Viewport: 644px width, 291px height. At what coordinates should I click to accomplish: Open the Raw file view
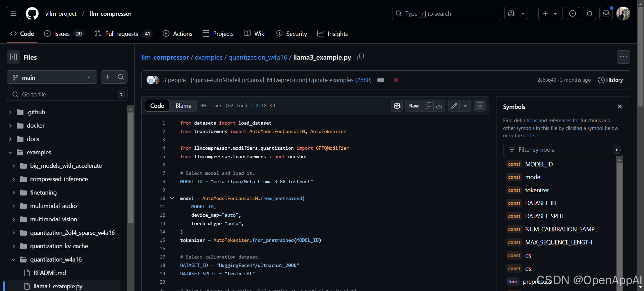coord(414,106)
